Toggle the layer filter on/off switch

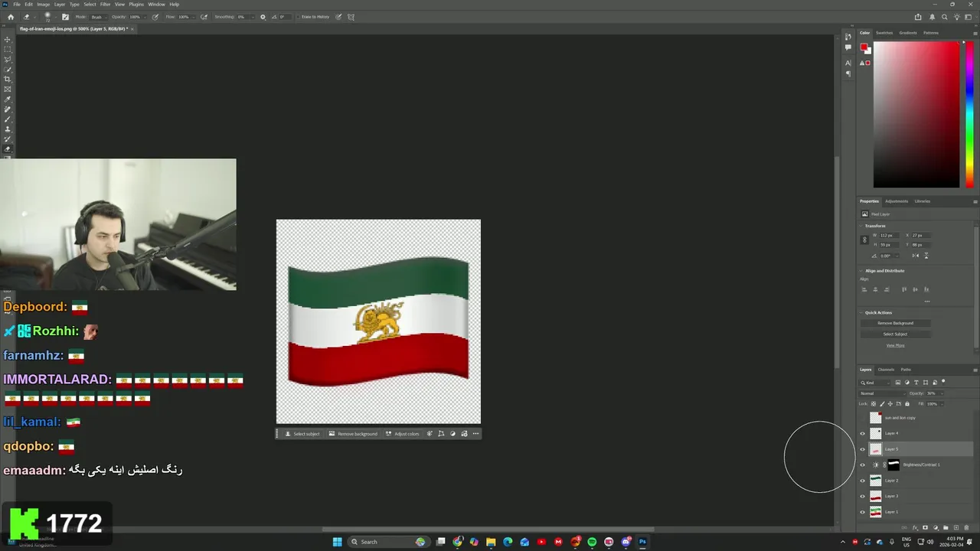pyautogui.click(x=943, y=381)
